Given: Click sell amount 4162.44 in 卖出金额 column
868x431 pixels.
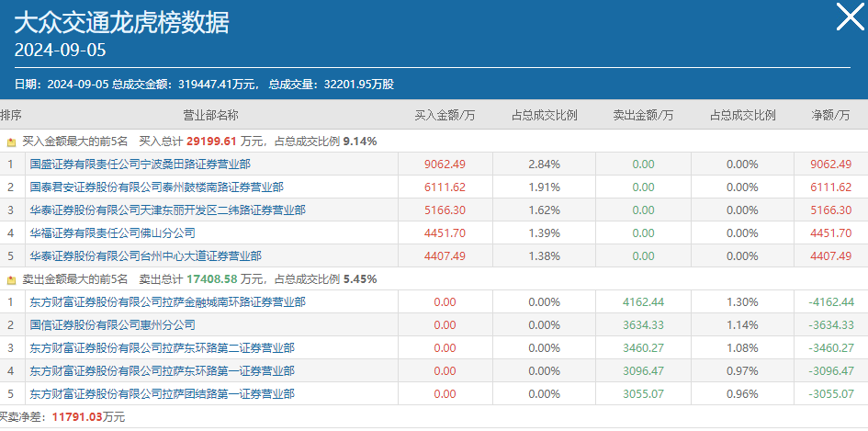Looking at the screenshot, I should [x=643, y=302].
